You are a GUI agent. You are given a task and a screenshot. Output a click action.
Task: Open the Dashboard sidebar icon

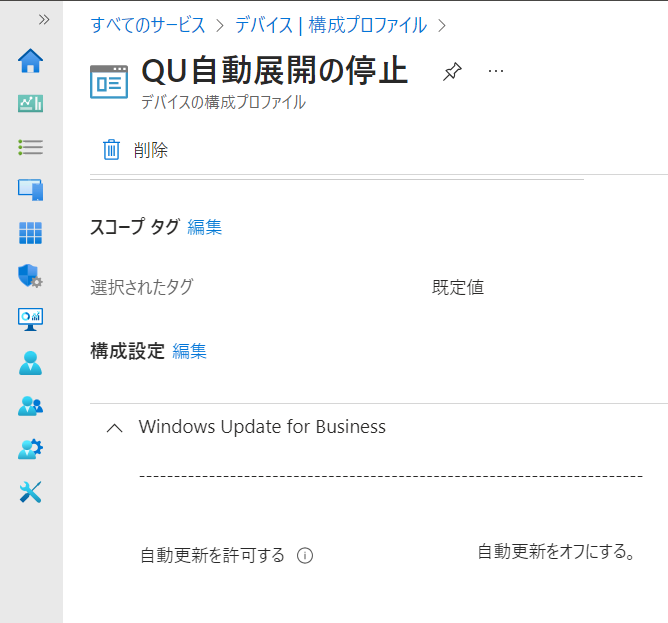pyautogui.click(x=31, y=104)
